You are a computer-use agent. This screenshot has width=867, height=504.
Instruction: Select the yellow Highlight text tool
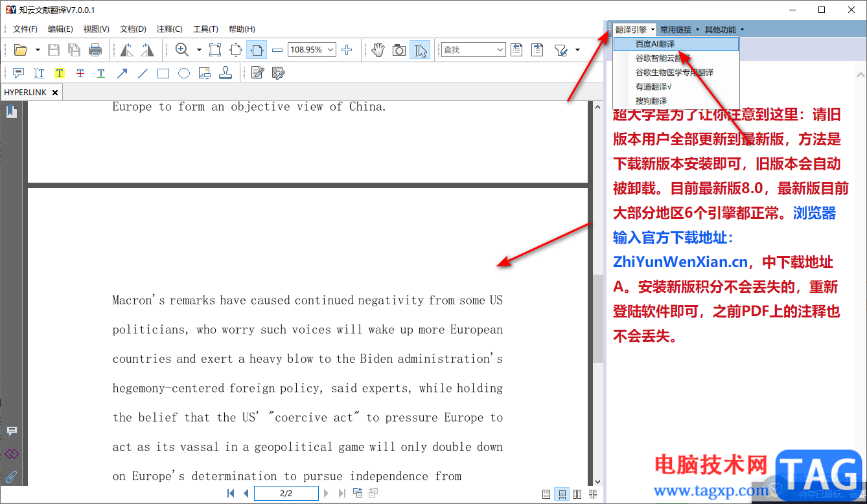[x=59, y=73]
